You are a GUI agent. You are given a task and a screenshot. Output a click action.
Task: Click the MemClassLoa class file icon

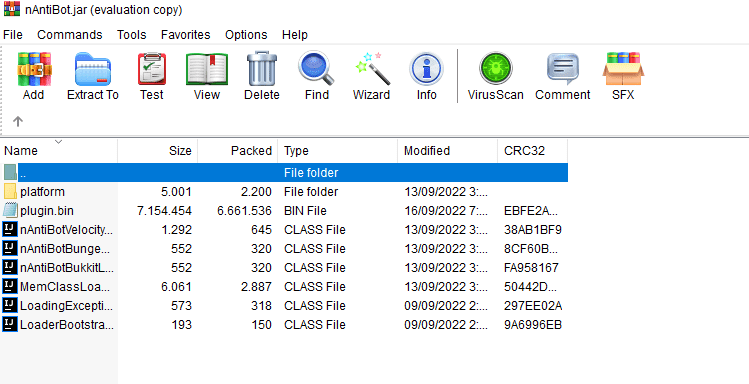pos(10,287)
